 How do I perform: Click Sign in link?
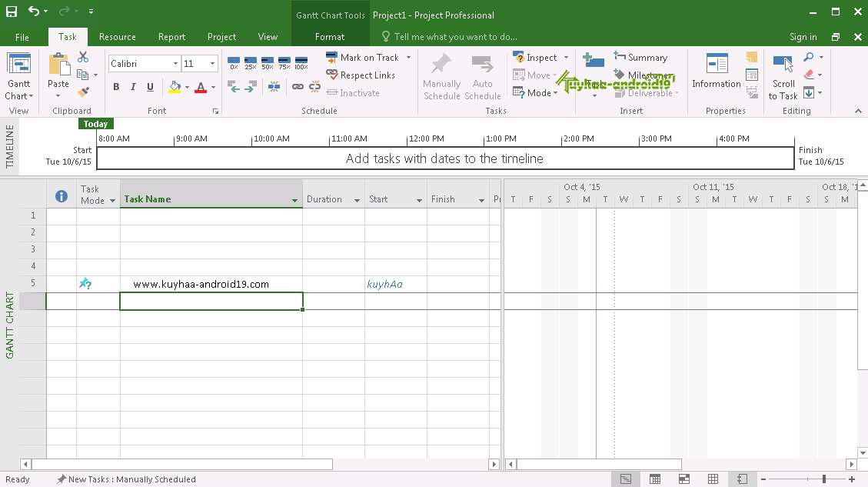pos(803,37)
